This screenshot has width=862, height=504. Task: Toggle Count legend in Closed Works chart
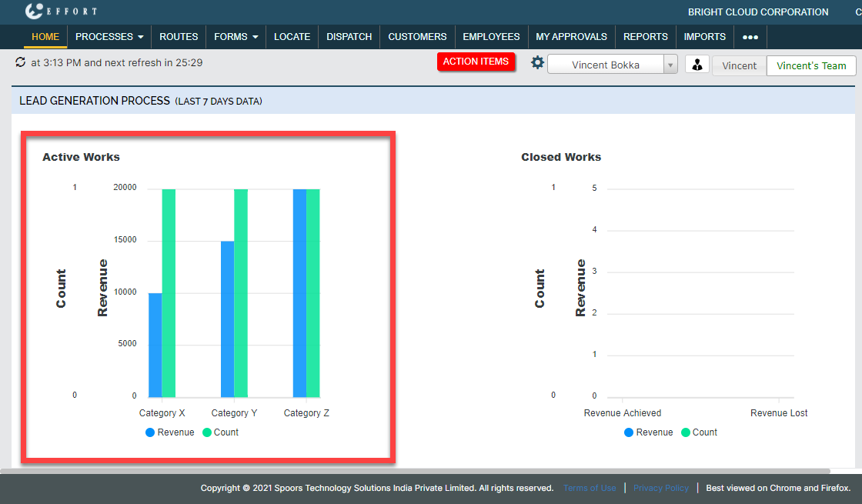coord(699,432)
